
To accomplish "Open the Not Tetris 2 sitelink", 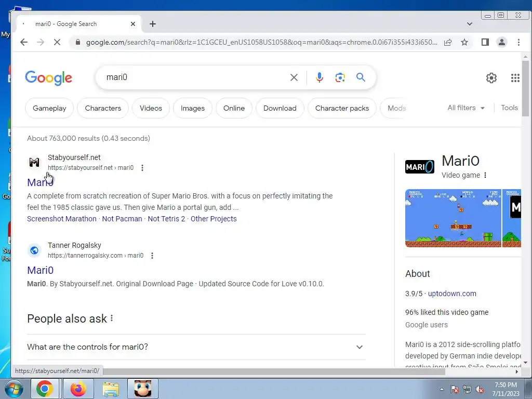I will point(166,219).
